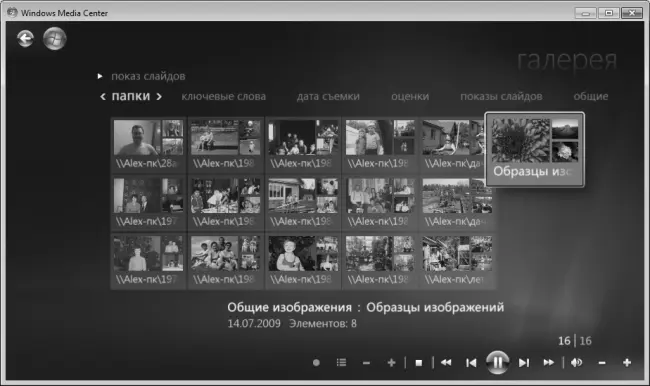Select the оценки sorting option
Image resolution: width=650 pixels, height=386 pixels.
[410, 97]
